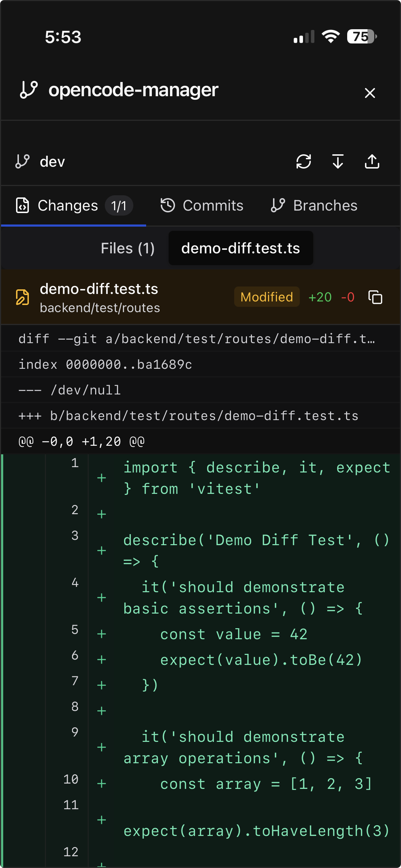The width and height of the screenshot is (401, 868).
Task: Switch to the Commits tab
Action: pyautogui.click(x=202, y=206)
